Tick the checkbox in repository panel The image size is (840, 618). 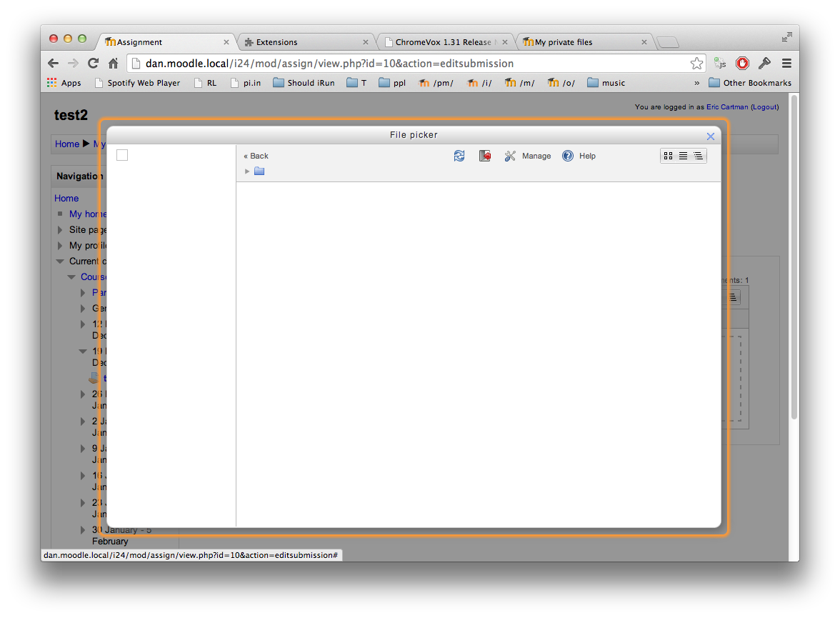[122, 155]
